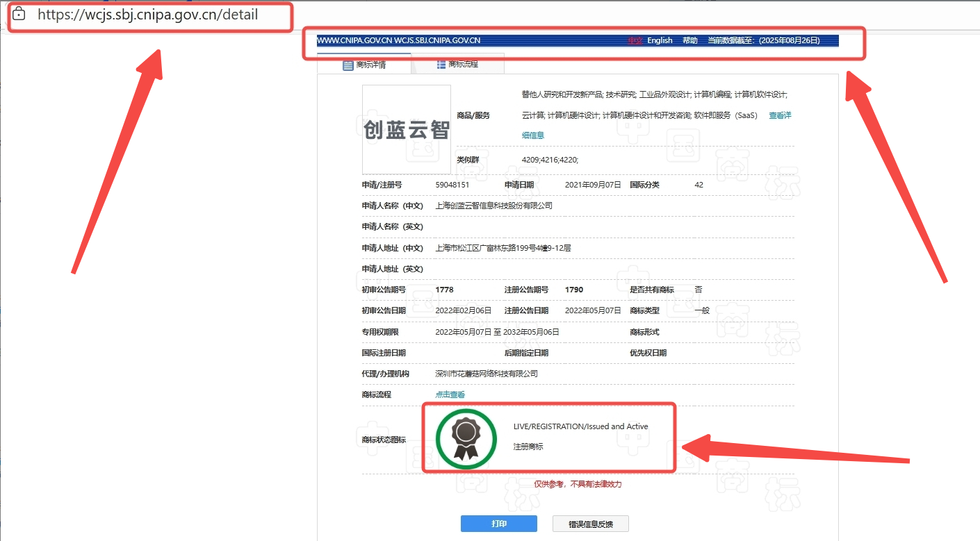Click the 打印 print button
Screen dimensions: 980x541
[498, 524]
